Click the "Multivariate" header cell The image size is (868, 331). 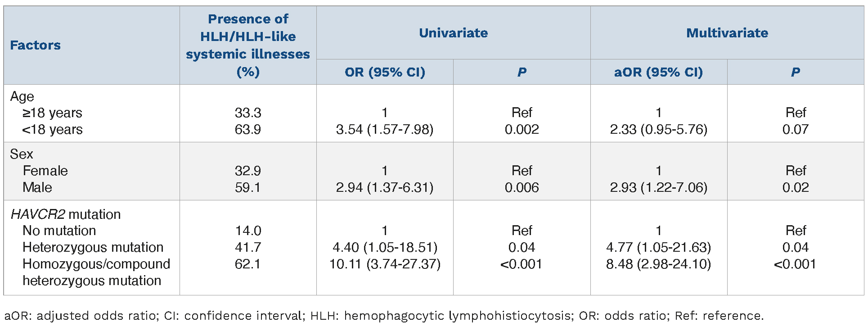727,33
